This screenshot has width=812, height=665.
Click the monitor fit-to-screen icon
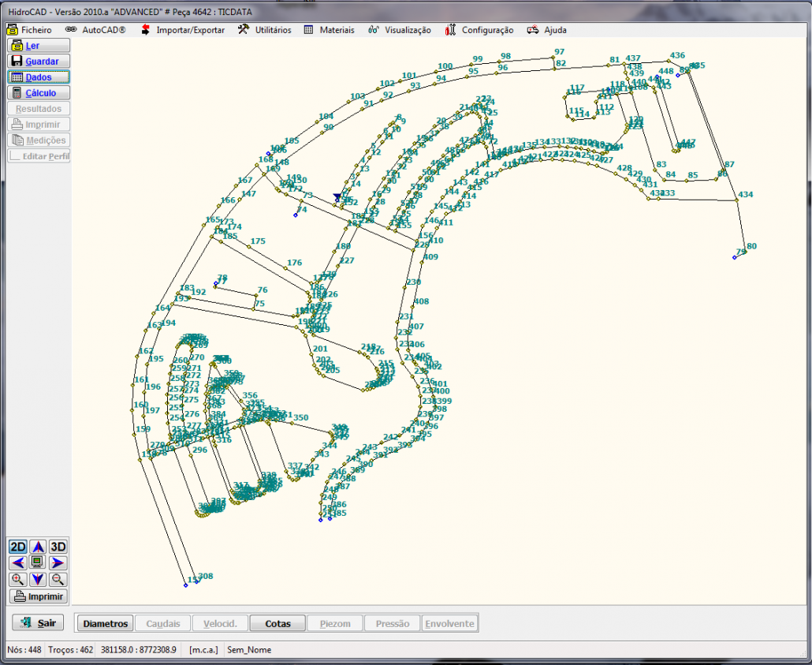coord(37,562)
